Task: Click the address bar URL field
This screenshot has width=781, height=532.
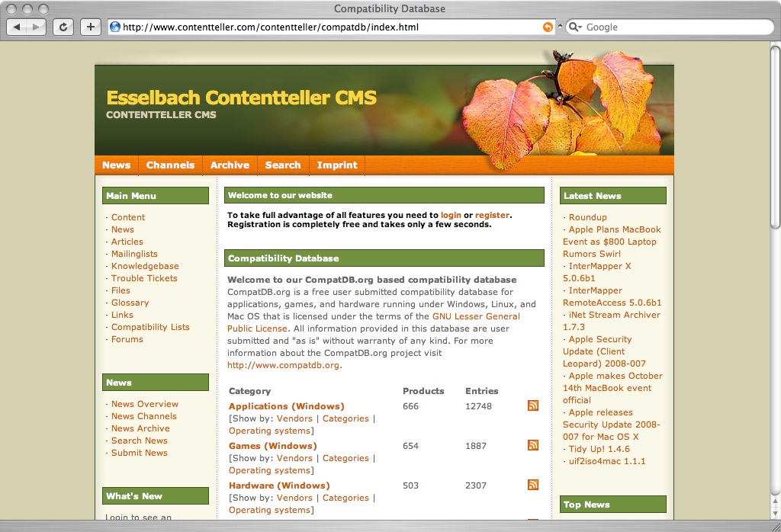Action: click(x=331, y=27)
